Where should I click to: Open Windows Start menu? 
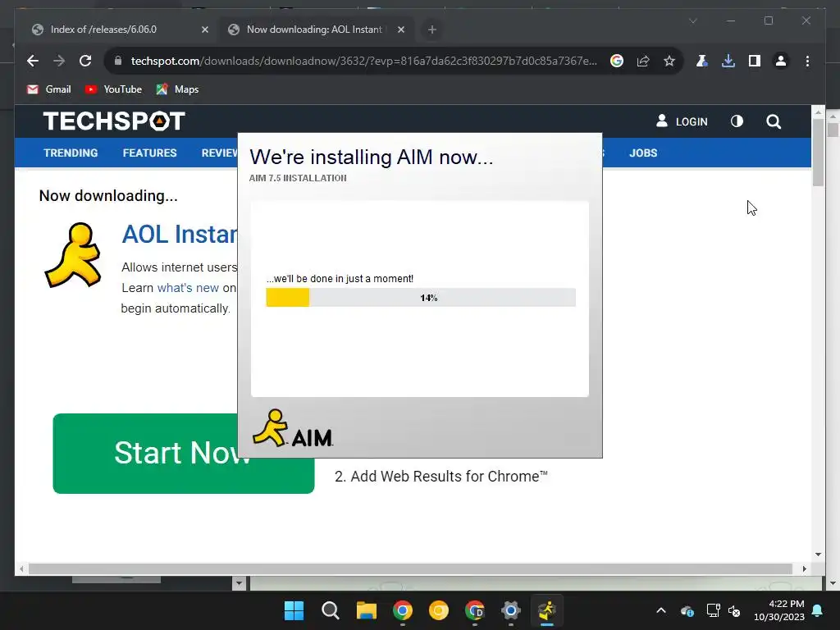294,610
